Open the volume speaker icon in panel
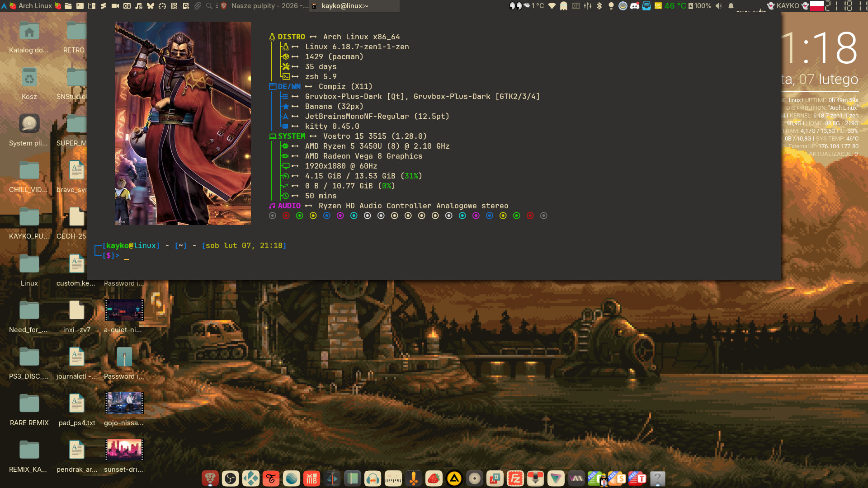Screen dimensions: 868x488 coord(719,6)
